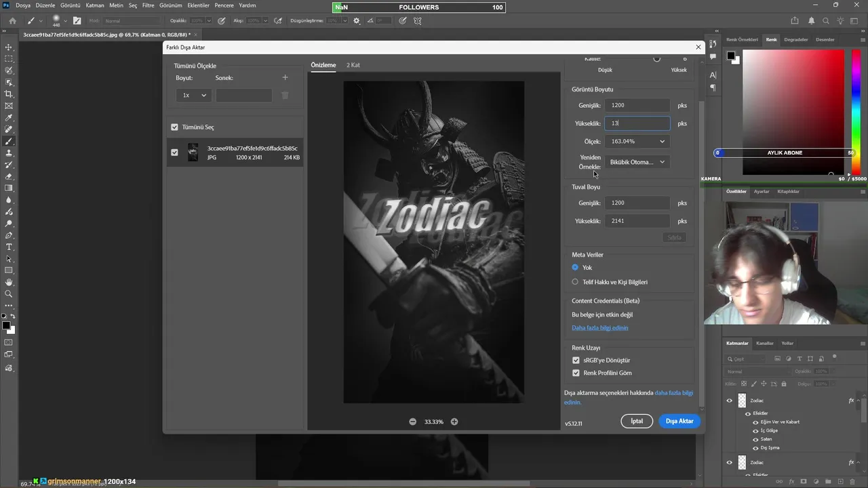Open the Filtre menu
868x488 pixels.
148,5
